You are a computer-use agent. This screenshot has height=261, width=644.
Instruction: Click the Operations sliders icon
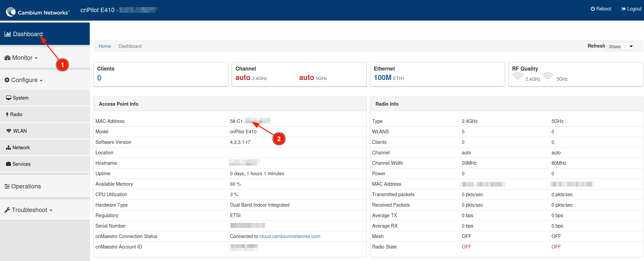pos(7,186)
